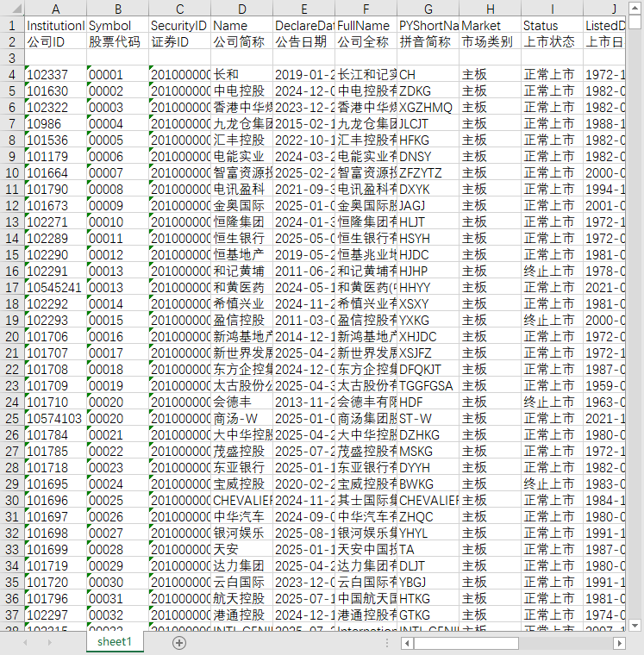The width and height of the screenshot is (644, 655).
Task: Click the 'SecurityID' header cell
Action: (179, 26)
